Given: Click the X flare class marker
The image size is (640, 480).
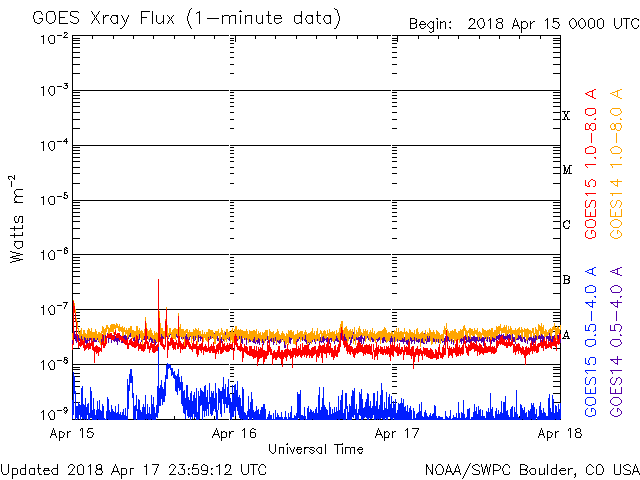Looking at the screenshot, I should 566,116.
